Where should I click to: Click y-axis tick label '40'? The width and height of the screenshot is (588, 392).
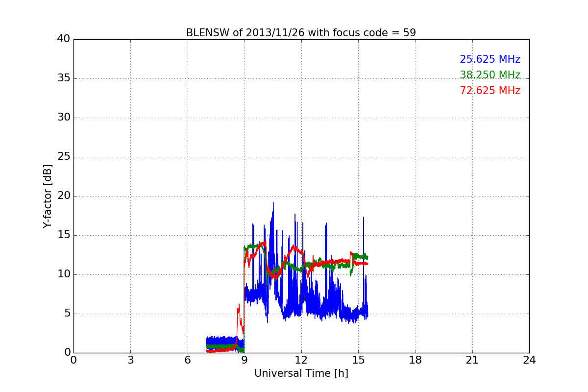(64, 39)
